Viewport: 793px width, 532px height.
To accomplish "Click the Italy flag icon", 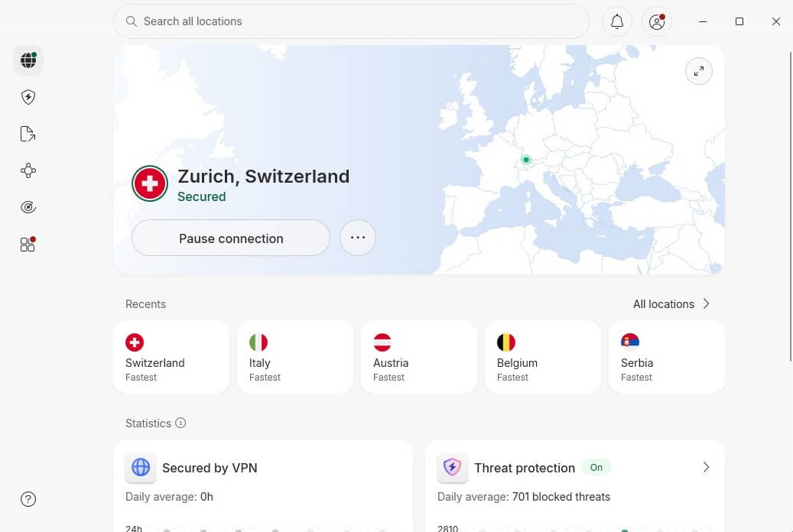I will tap(258, 342).
